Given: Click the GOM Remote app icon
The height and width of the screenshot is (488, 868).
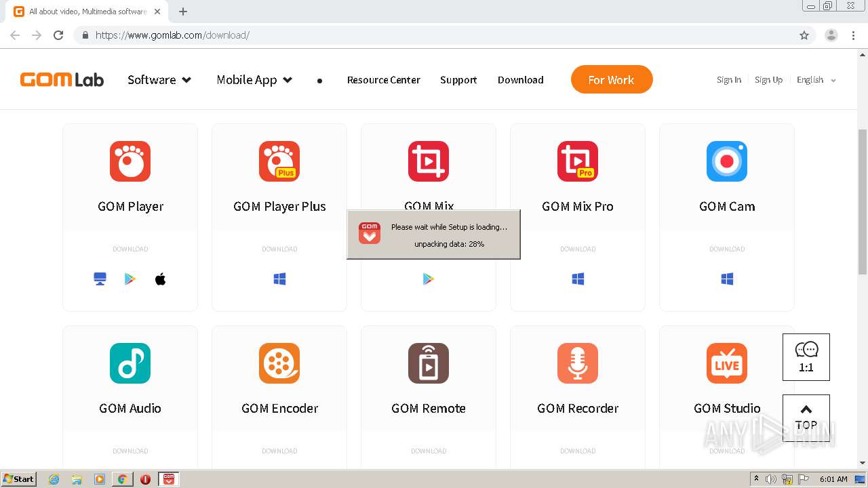Looking at the screenshot, I should click(x=429, y=363).
